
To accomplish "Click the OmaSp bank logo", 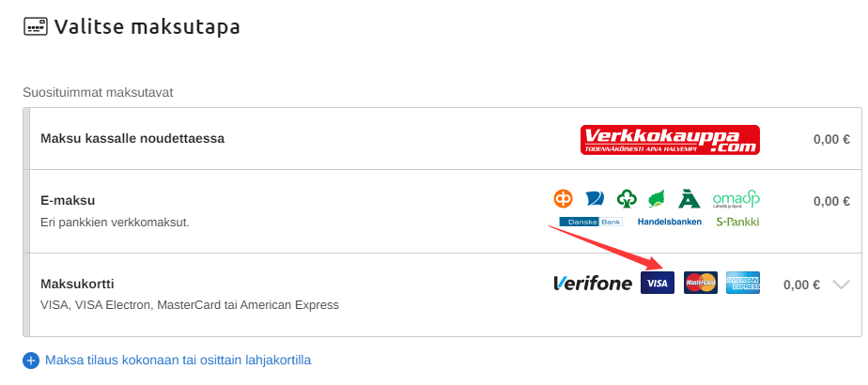I will pyautogui.click(x=736, y=198).
